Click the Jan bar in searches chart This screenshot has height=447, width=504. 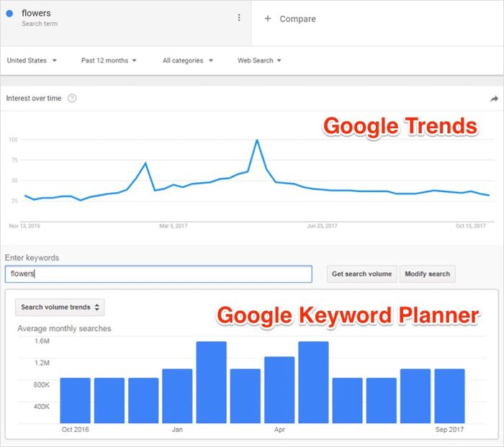(177, 396)
